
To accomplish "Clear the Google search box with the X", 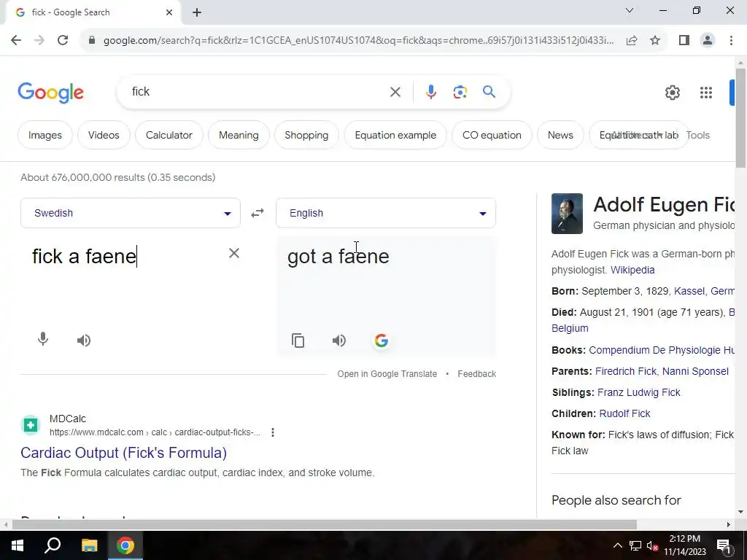I will point(395,92).
